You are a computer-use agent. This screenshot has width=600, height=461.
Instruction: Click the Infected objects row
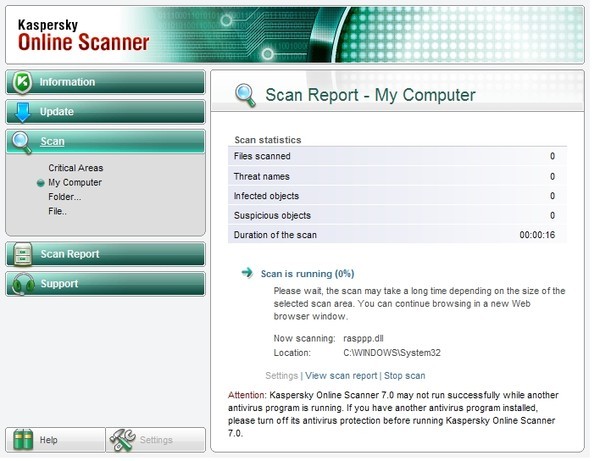coord(397,196)
